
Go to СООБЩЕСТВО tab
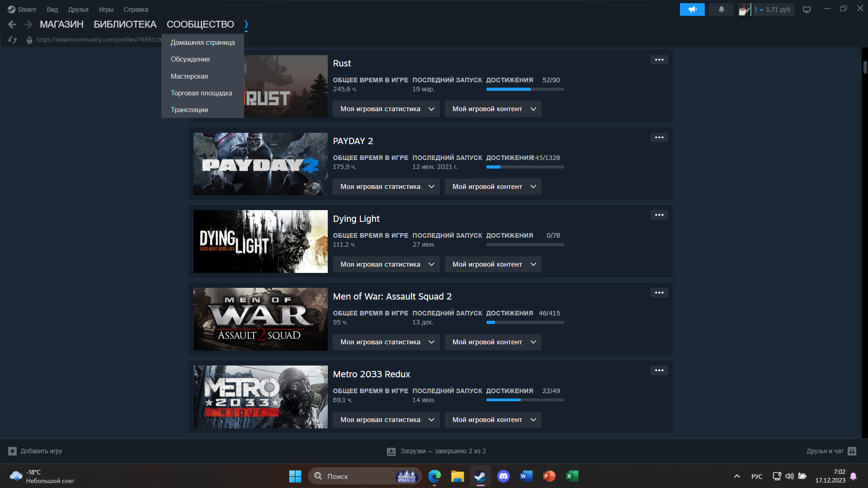pos(200,24)
